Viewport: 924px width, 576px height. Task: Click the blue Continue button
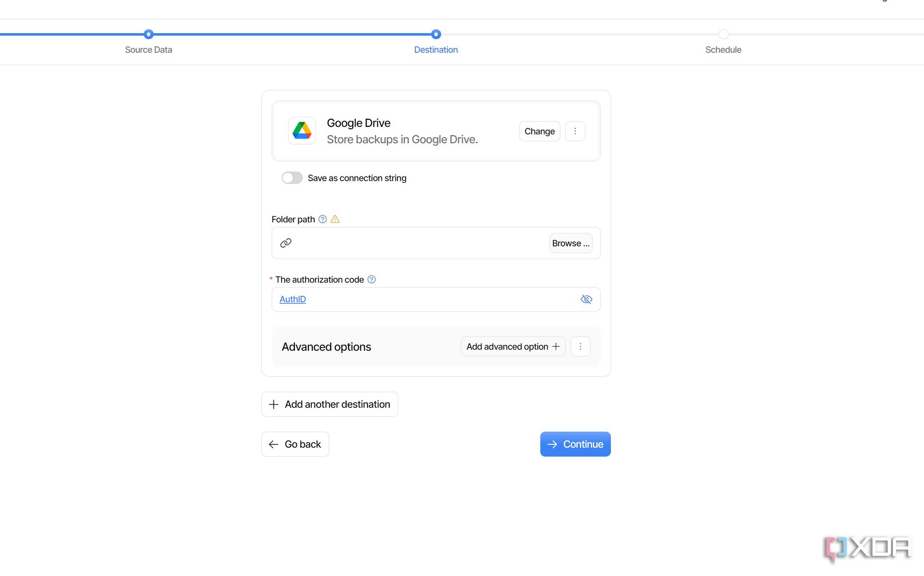click(575, 444)
